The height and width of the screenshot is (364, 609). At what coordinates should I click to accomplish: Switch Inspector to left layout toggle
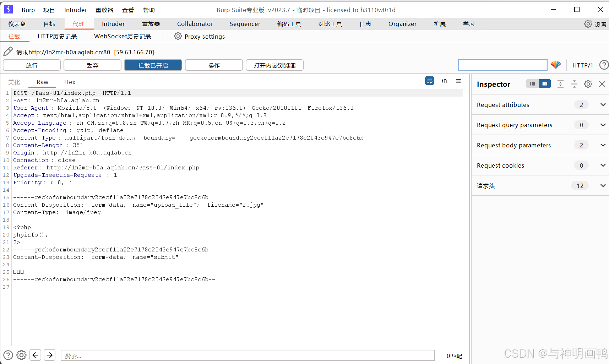click(532, 84)
